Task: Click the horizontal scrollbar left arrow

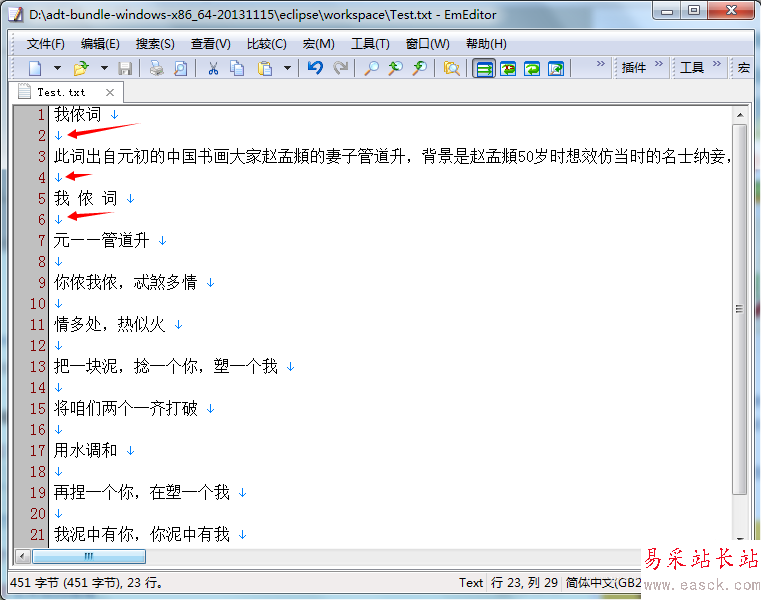Action: coord(22,556)
